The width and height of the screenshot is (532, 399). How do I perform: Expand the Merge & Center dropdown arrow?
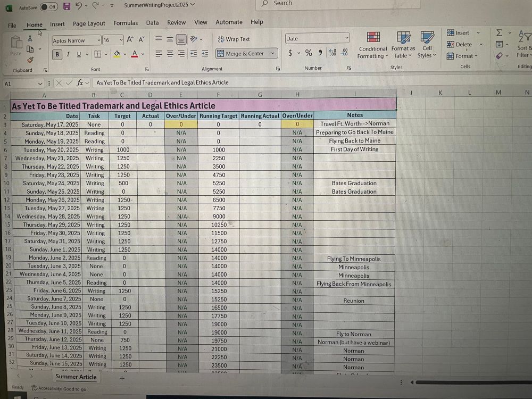[x=272, y=53]
